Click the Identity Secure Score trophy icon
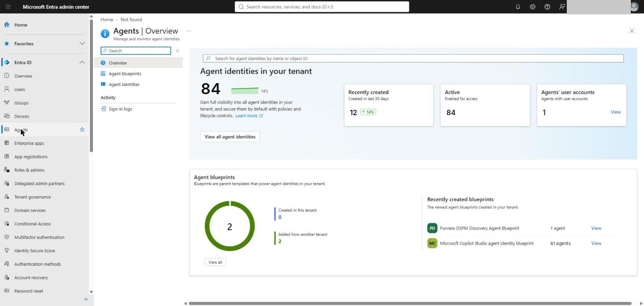This screenshot has height=306, width=644. pyautogui.click(x=7, y=250)
